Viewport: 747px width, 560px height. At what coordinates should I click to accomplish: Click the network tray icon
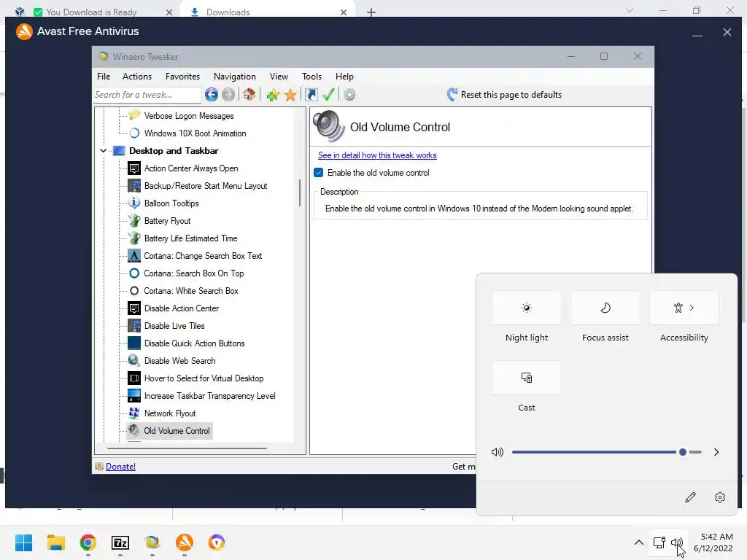click(x=659, y=542)
